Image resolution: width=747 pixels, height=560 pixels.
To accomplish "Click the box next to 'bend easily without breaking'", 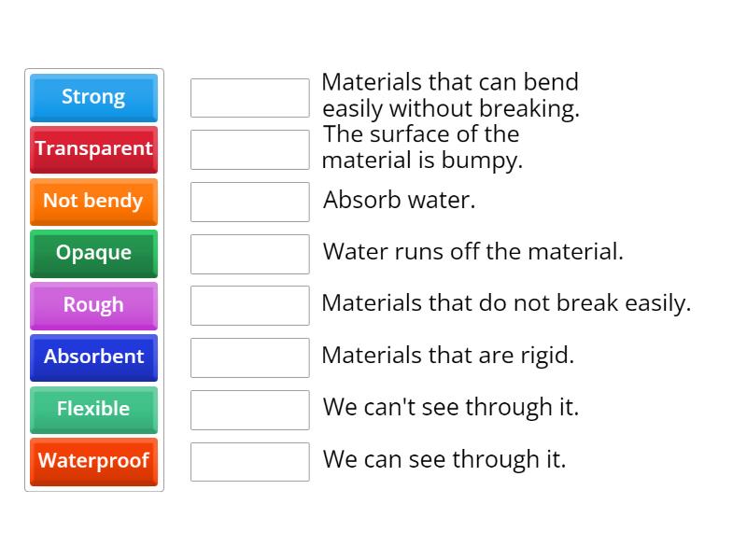I will [x=249, y=97].
